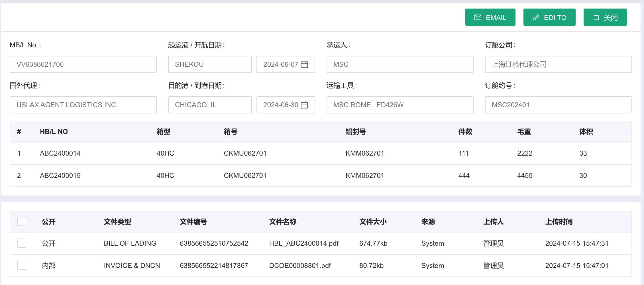Click the MSC carrier field
This screenshot has width=644, height=285.
click(400, 64)
